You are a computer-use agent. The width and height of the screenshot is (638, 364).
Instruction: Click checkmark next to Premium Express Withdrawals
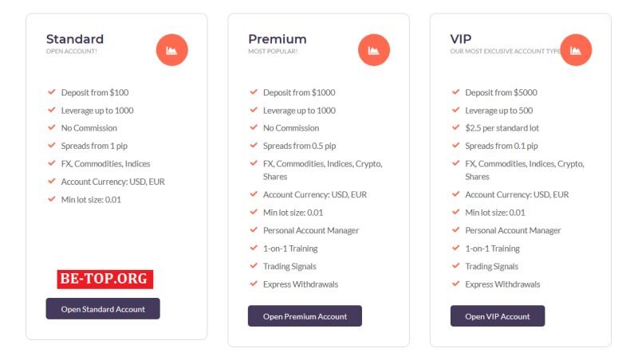254,284
